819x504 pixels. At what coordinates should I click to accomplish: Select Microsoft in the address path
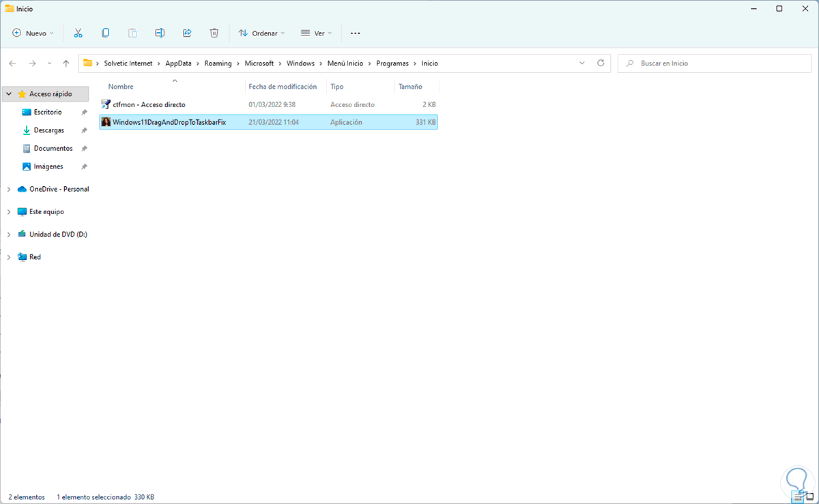pyautogui.click(x=259, y=63)
